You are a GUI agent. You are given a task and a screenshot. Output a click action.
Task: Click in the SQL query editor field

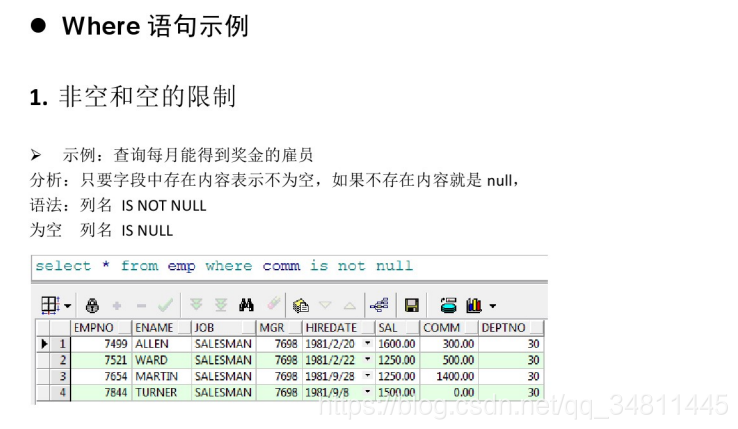pos(289,267)
